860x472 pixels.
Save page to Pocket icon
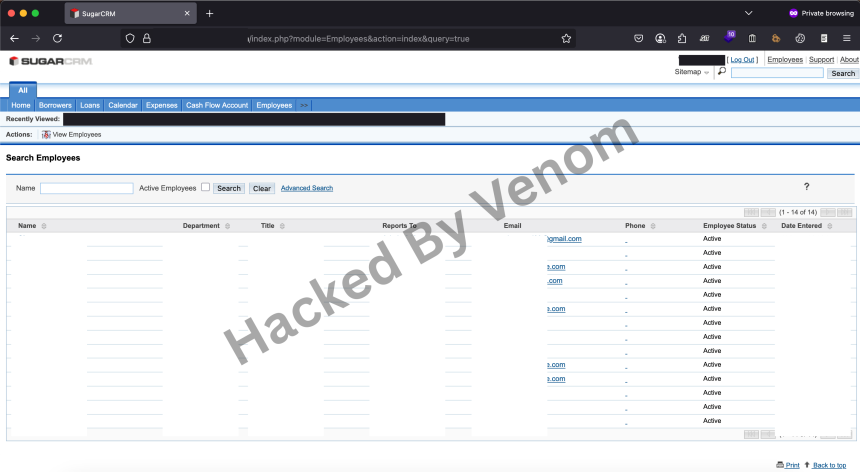638,38
